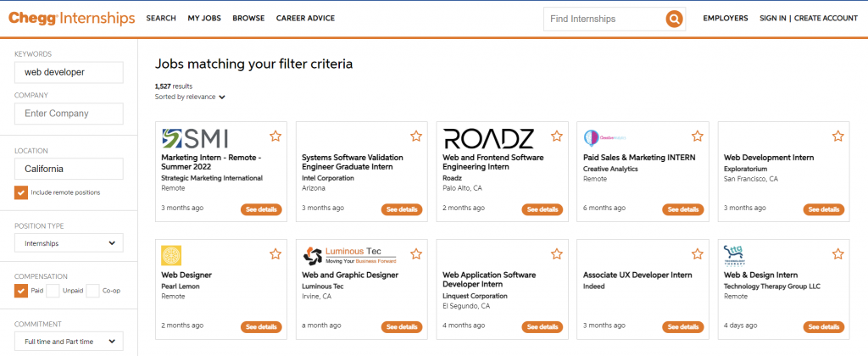This screenshot has width=868, height=356.
Task: Star the Exploratorium Web Development Intern job
Action: pyautogui.click(x=838, y=136)
